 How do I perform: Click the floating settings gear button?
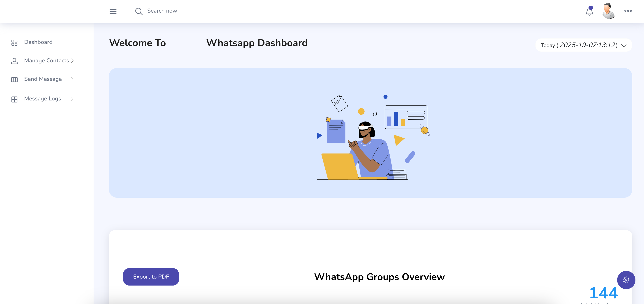(x=626, y=280)
